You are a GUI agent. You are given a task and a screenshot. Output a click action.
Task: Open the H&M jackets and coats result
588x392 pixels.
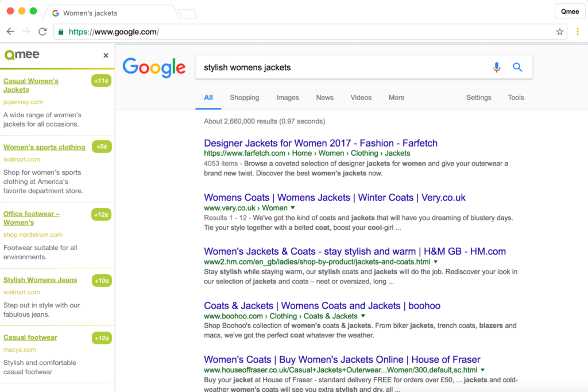tap(354, 251)
